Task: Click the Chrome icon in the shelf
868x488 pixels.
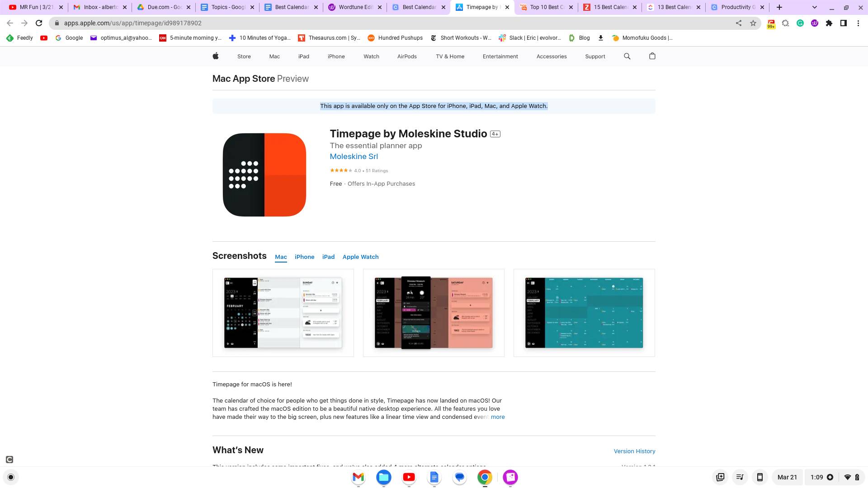Action: 485,477
